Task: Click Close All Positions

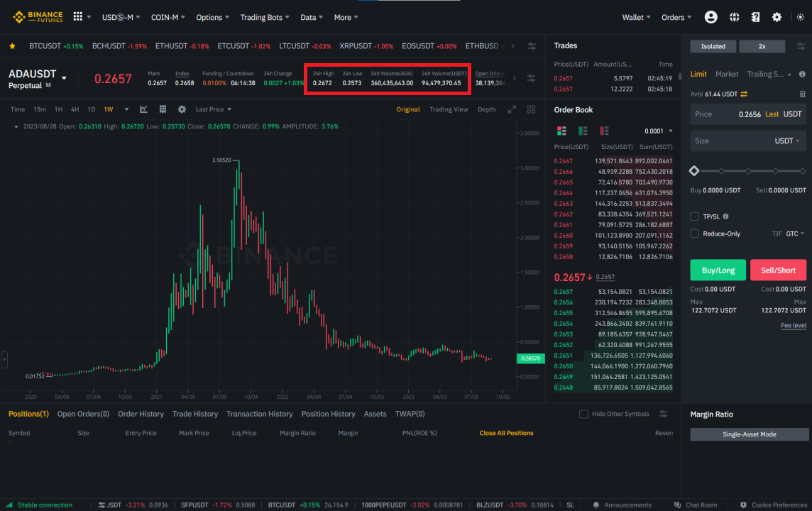Action: pos(506,433)
